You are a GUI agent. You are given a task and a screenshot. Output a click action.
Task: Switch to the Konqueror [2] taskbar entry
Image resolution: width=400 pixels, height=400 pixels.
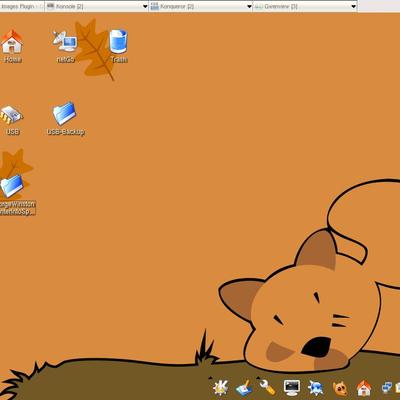(x=201, y=6)
